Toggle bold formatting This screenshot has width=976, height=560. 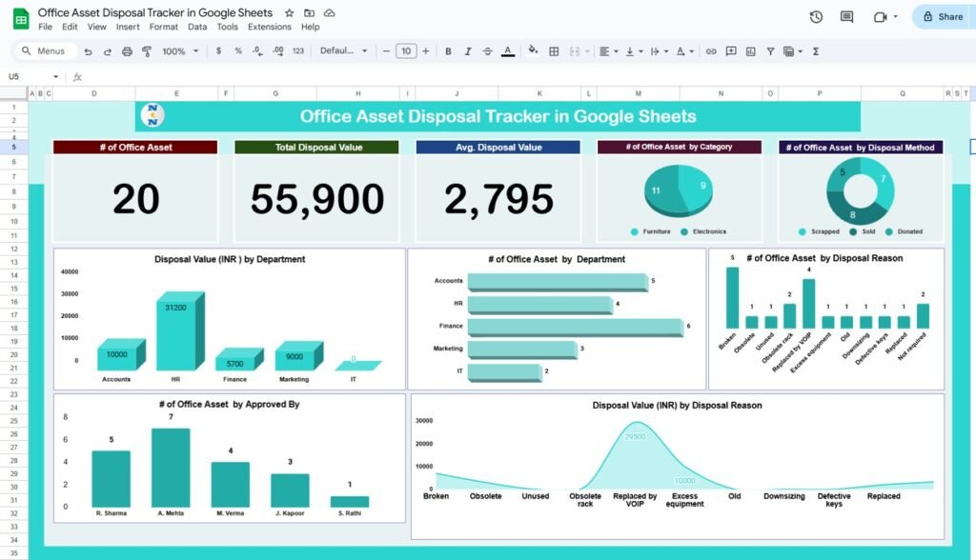coord(448,51)
